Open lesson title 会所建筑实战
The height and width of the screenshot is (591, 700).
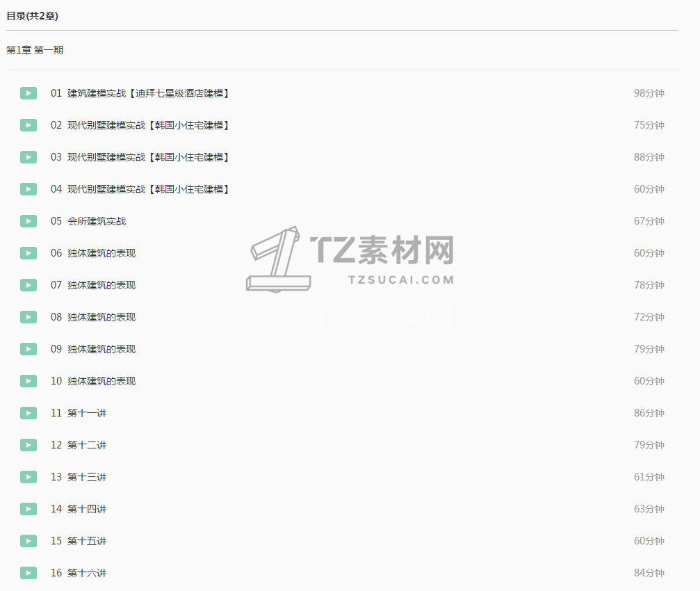tap(97, 221)
